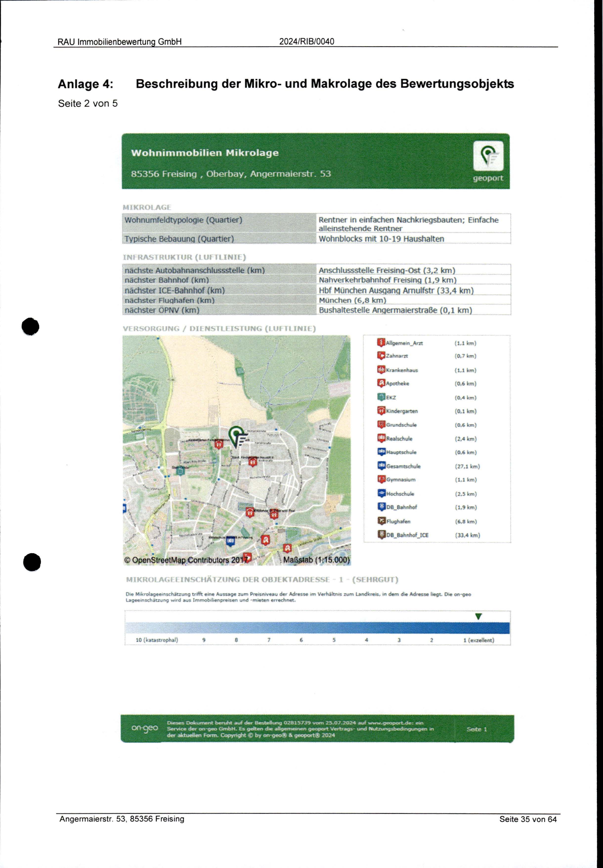
Task: Click 'Seite 35 von 64' page number
Action: [x=528, y=819]
